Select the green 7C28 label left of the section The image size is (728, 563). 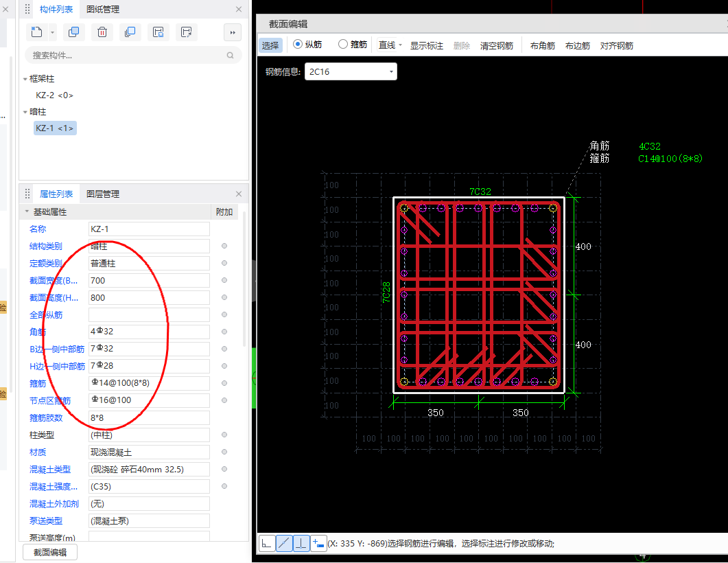click(386, 292)
